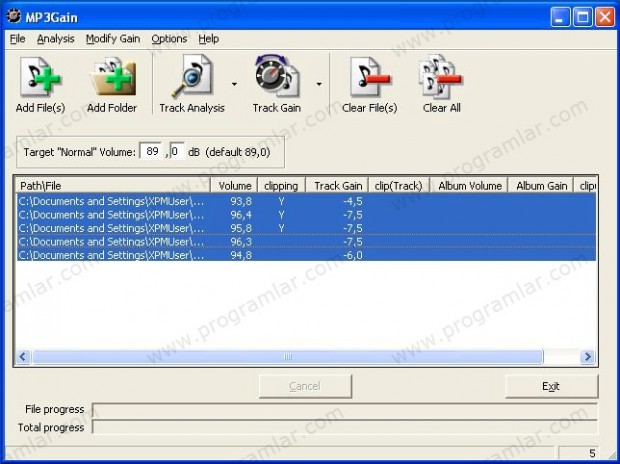Click the file list scroll left arrow
This screenshot has height=464, width=620.
click(23, 357)
